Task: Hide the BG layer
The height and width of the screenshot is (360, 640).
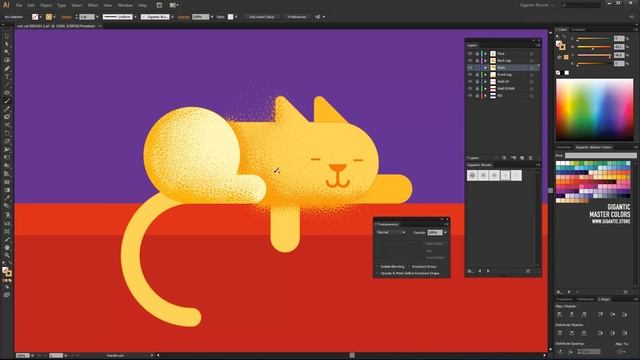Action: point(470,95)
